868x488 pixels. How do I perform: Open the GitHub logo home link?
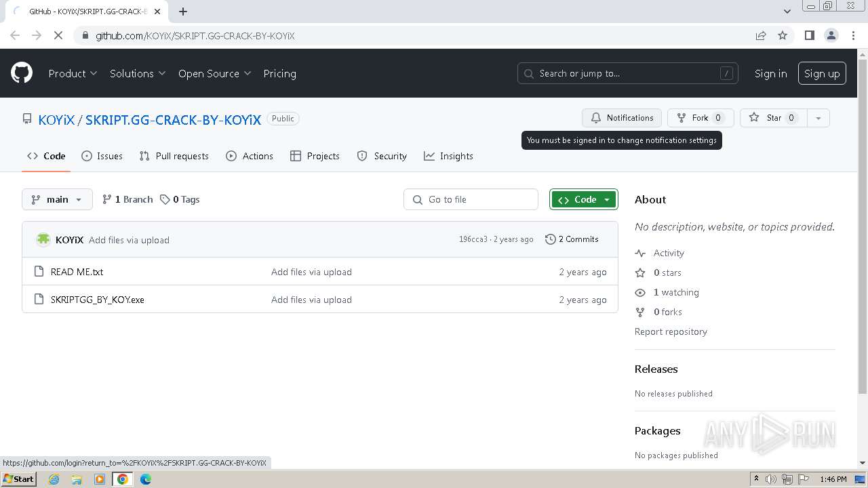(22, 73)
